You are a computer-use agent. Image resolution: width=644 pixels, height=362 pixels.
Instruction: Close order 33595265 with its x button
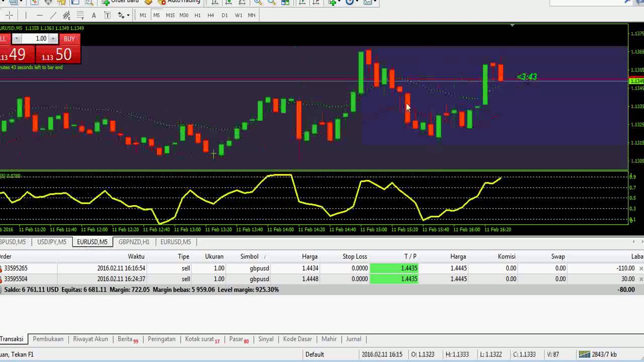pyautogui.click(x=640, y=268)
